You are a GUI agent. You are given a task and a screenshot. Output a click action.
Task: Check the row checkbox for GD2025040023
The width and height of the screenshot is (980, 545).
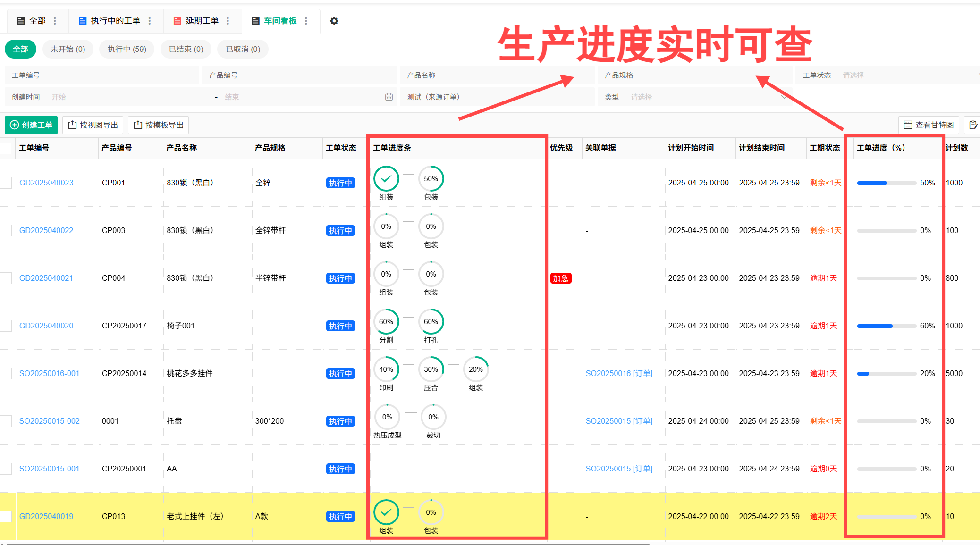6,183
